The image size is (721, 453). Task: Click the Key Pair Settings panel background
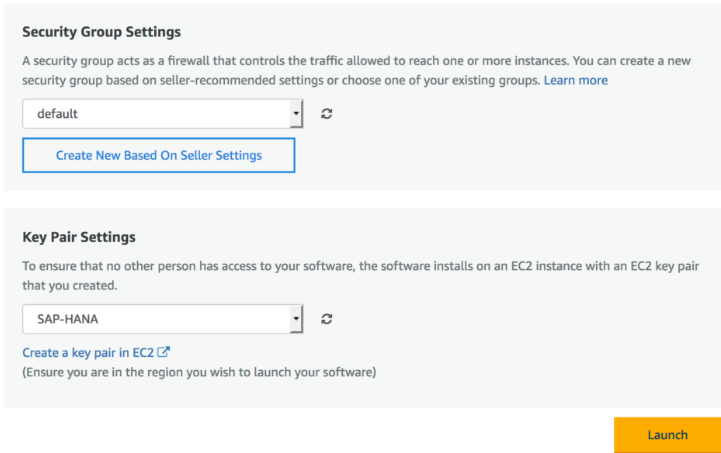(506, 350)
